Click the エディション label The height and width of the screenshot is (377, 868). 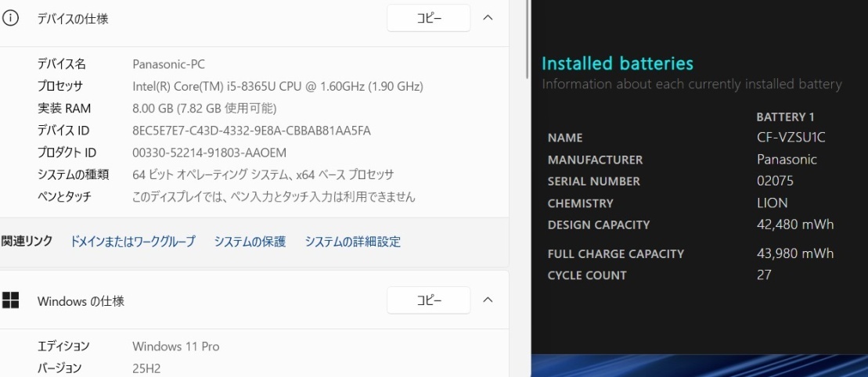[x=63, y=346]
